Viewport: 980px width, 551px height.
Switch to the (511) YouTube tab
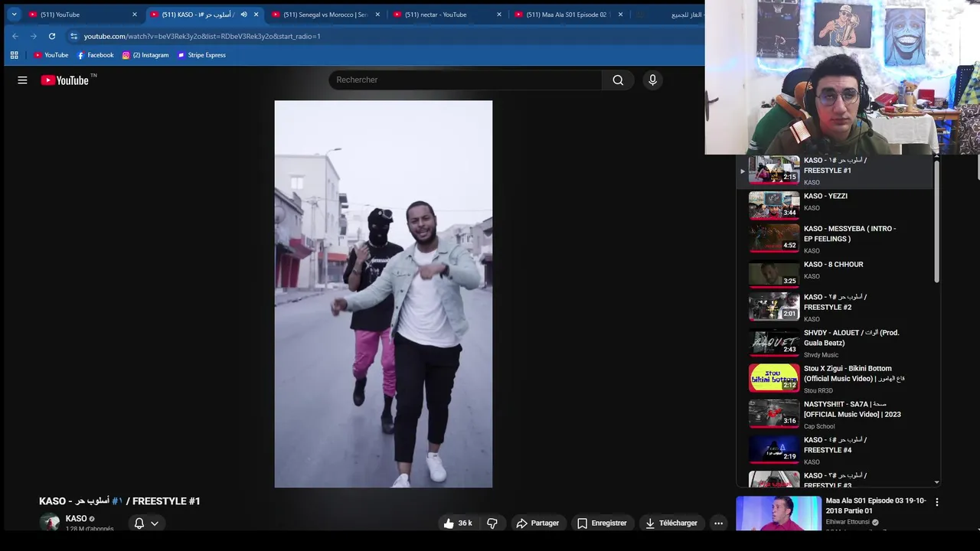(x=83, y=15)
